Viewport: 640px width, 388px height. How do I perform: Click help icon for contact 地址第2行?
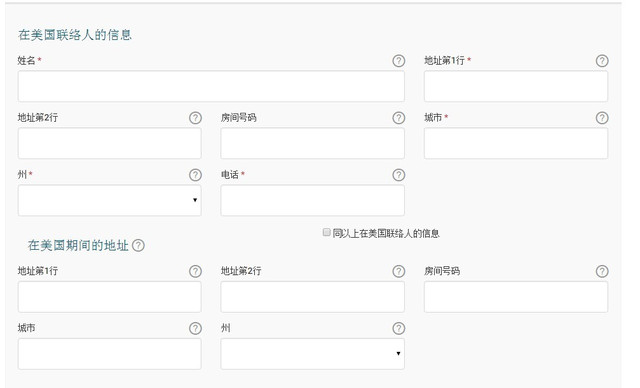[195, 118]
